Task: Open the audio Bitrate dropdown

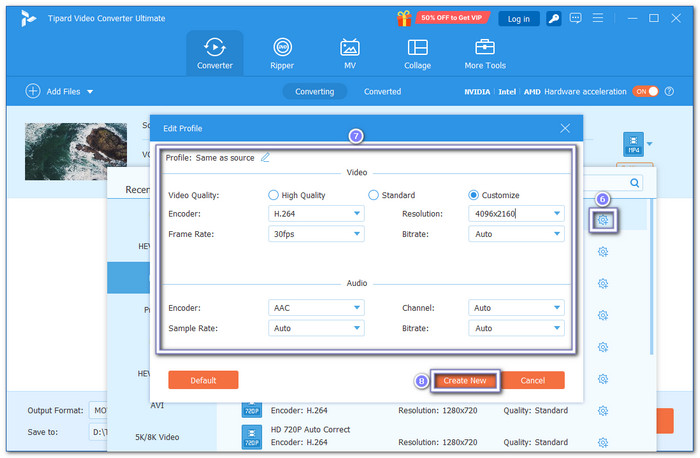Action: coord(516,328)
